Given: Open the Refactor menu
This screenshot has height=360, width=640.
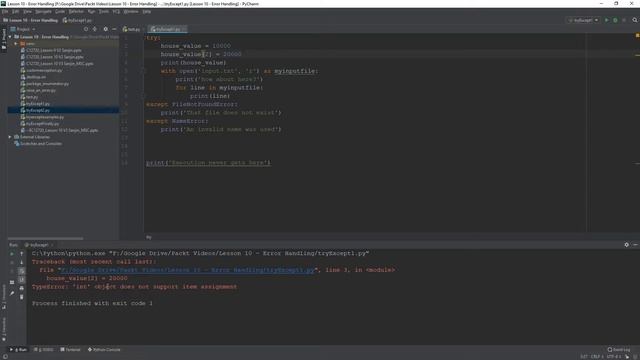Looking at the screenshot, I should (76, 11).
